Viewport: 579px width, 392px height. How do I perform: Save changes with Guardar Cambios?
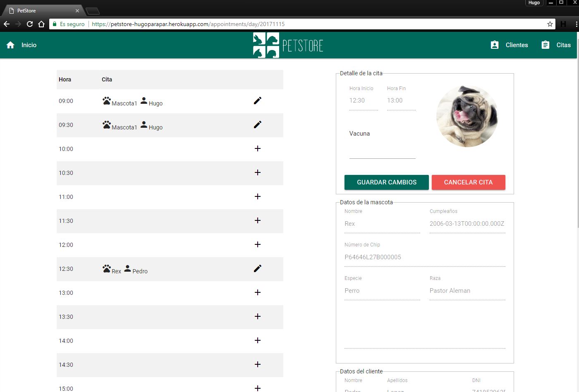pos(386,182)
